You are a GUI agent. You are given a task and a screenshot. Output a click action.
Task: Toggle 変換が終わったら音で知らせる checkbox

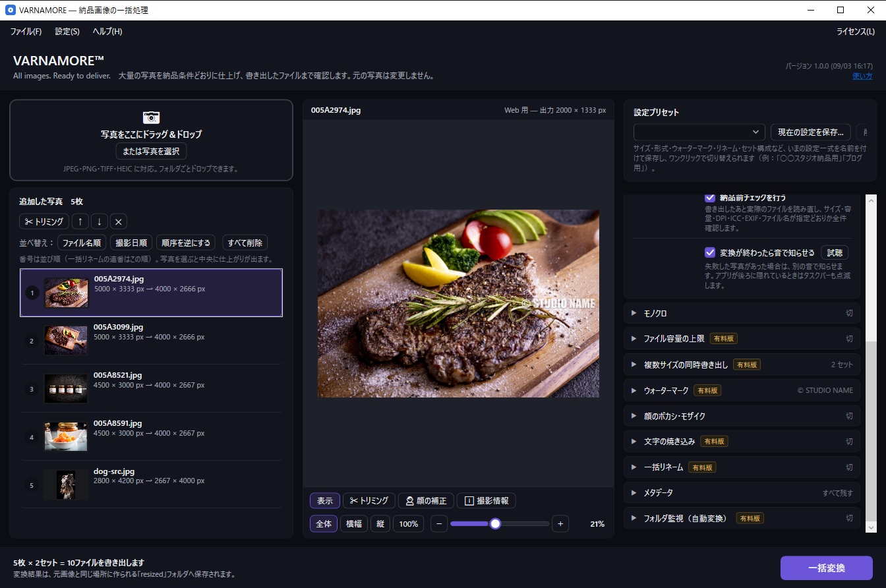coord(710,252)
